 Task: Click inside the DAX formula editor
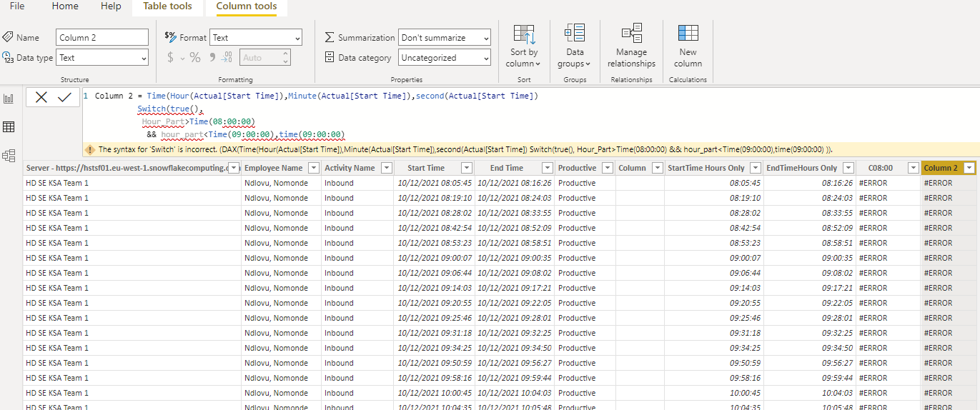[529, 114]
